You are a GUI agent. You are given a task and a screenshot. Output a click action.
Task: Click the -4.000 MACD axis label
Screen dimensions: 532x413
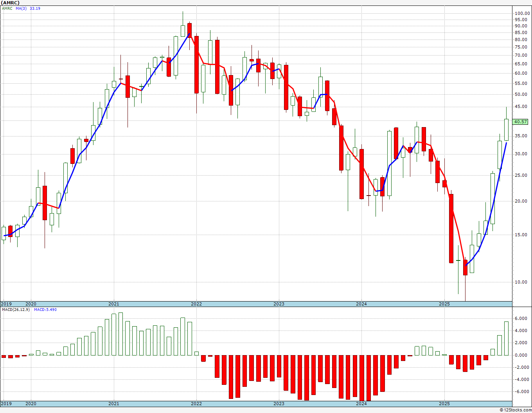(x=521, y=380)
